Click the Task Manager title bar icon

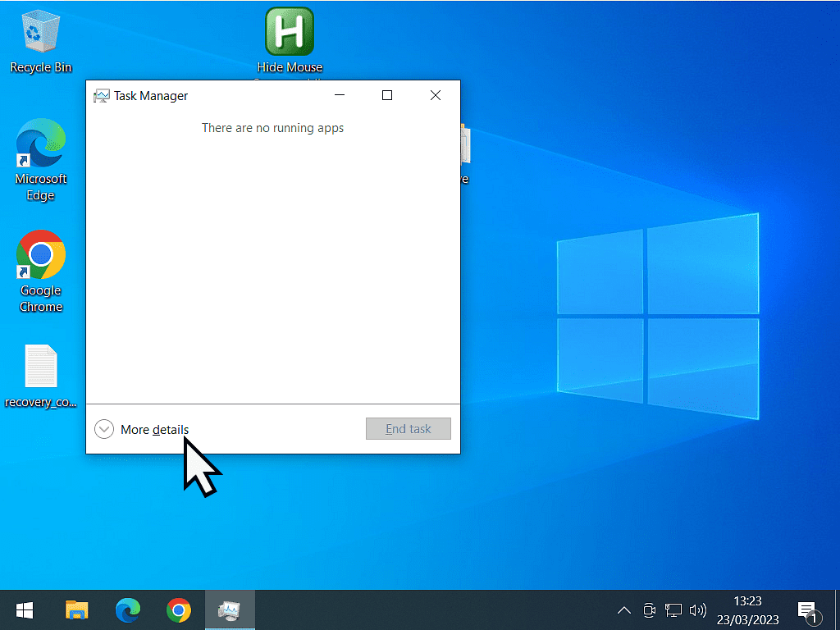point(101,96)
